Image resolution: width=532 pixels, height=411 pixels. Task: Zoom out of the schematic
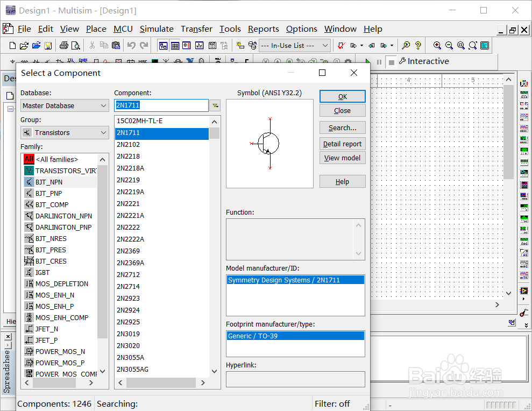(449, 46)
